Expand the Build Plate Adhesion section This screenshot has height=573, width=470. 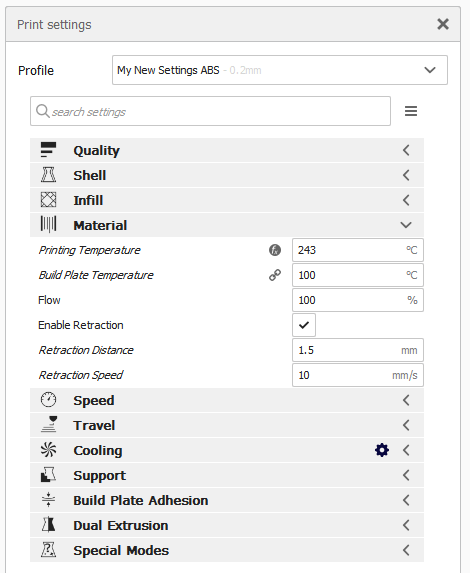(x=227, y=500)
